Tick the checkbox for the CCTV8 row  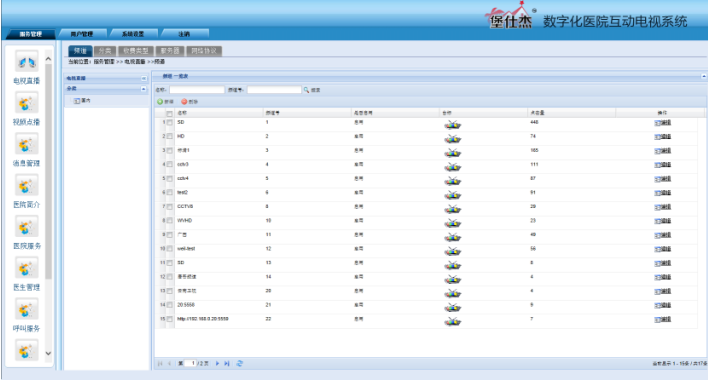click(170, 207)
